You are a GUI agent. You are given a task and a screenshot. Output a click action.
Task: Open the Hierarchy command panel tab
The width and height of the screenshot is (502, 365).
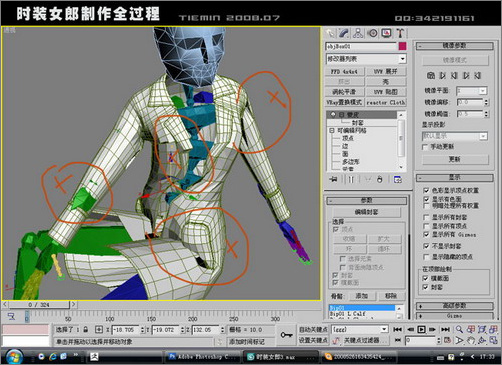pyautogui.click(x=358, y=33)
